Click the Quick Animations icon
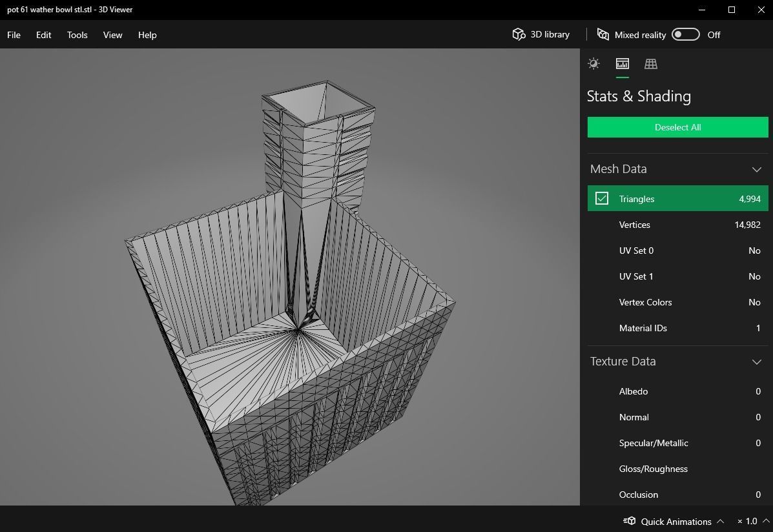This screenshot has width=773, height=532. pyautogui.click(x=629, y=520)
